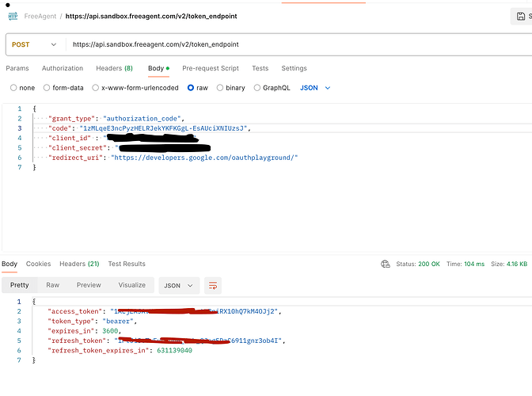Click the "code" value in request body

tap(164, 128)
